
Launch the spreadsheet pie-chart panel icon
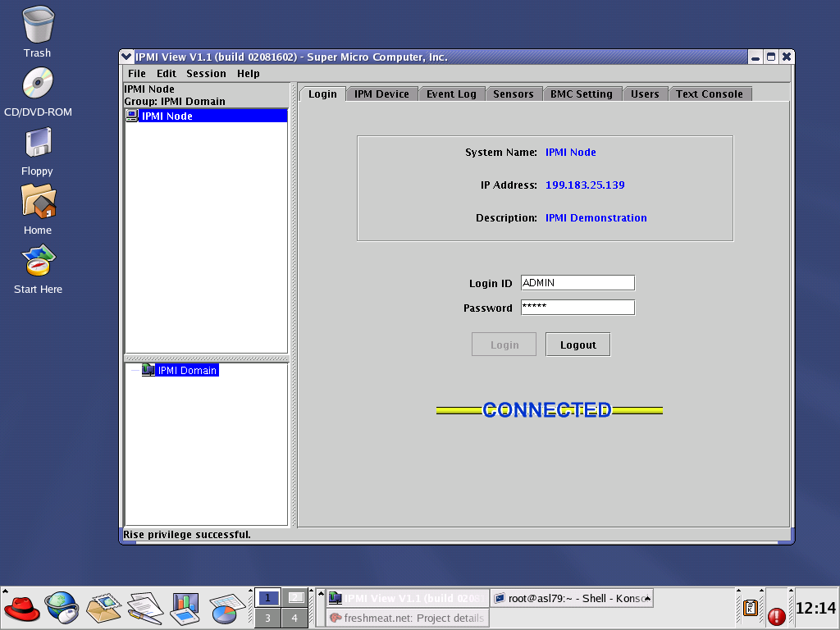(x=227, y=609)
